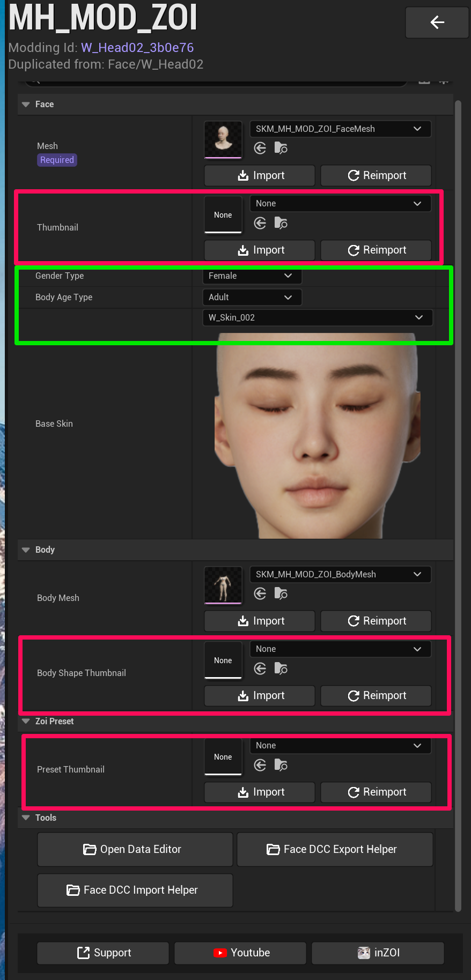Use selected asset icon for Body Shape Thumbnail
Screen dimensions: 471x980
click(260, 669)
